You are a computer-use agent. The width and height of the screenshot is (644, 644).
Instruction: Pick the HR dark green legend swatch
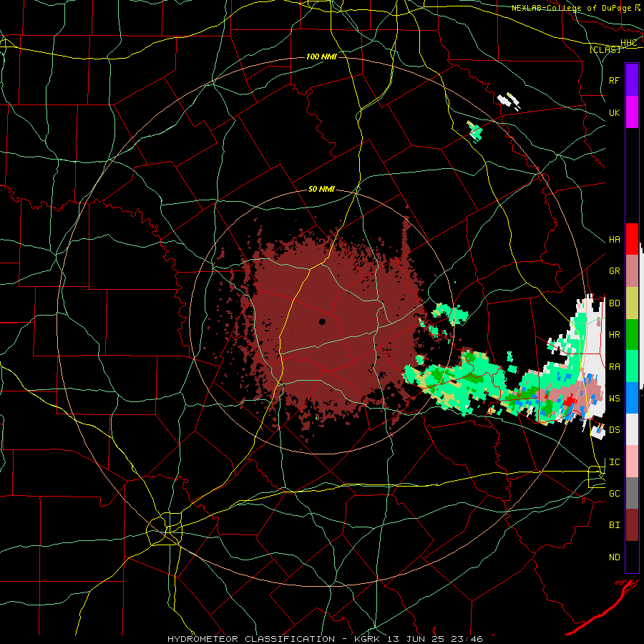(632, 335)
